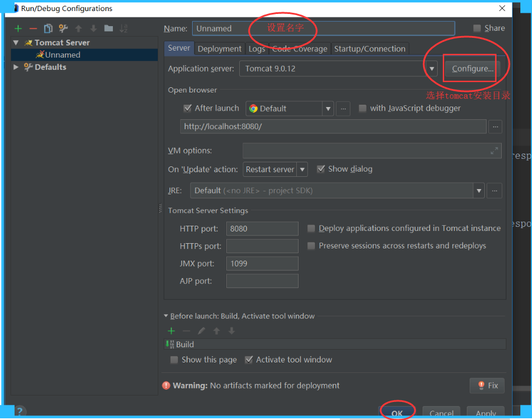Expand VM options field icon
This screenshot has width=532, height=420.
tap(494, 151)
